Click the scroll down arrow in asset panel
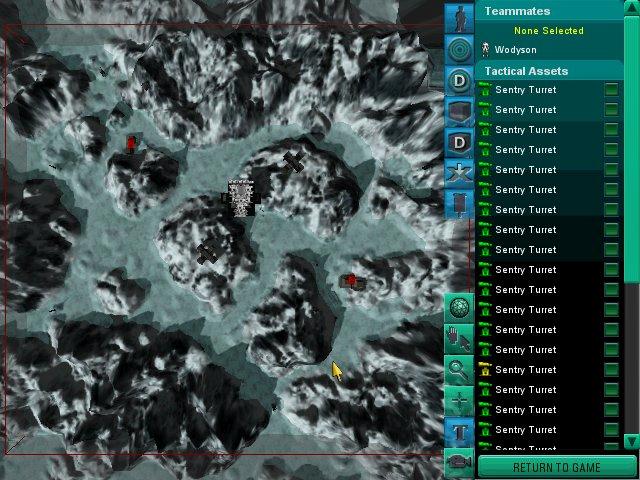The width and height of the screenshot is (640, 480). tap(631, 441)
